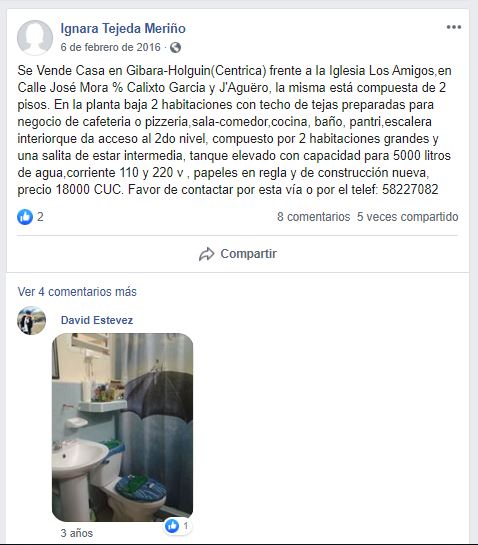This screenshot has width=478, height=545.
Task: Click the post date 6 de febrero de 2016
Action: tap(111, 47)
